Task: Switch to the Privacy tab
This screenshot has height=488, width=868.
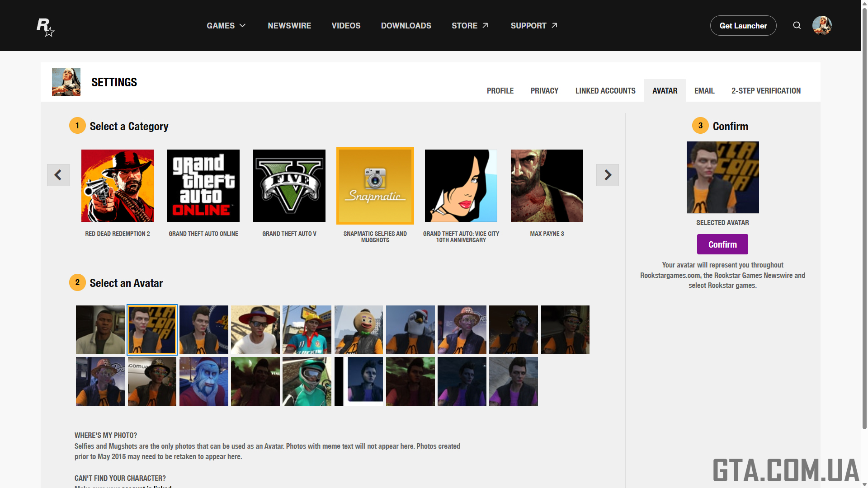Action: (x=544, y=91)
